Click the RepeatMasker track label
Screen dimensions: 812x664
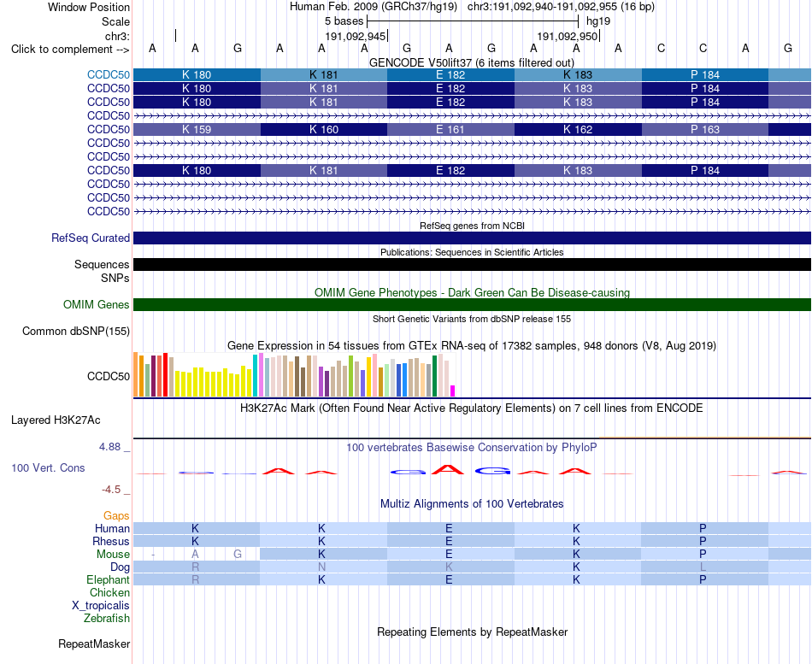click(x=94, y=643)
